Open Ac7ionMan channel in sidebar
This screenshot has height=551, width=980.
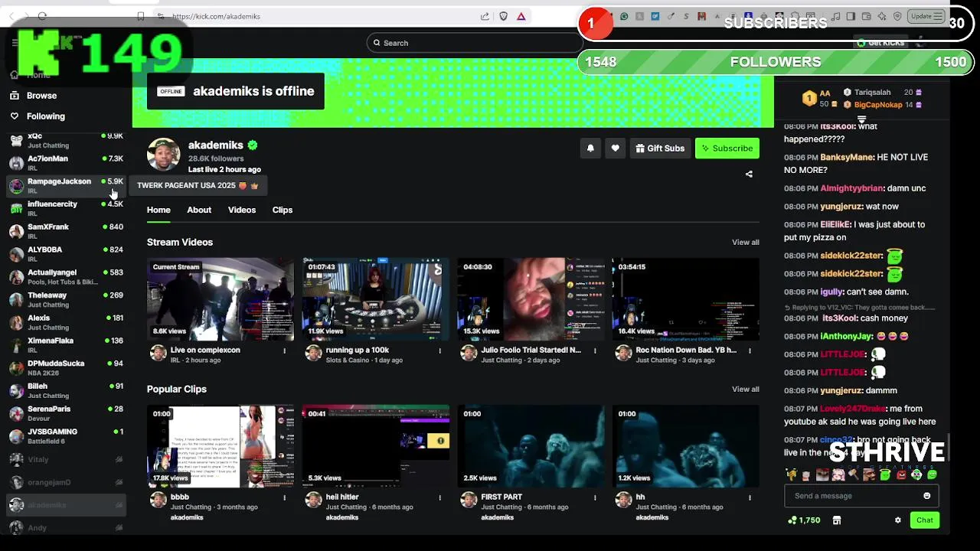(66, 163)
